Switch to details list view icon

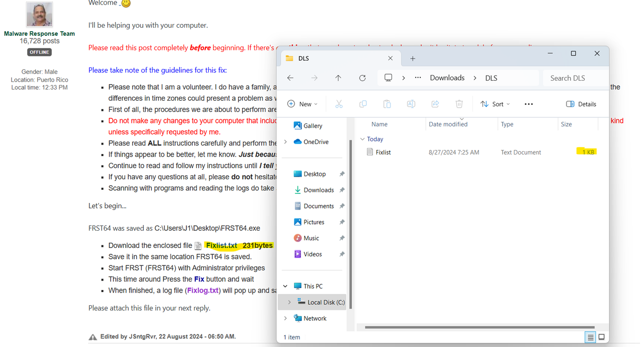(591, 337)
